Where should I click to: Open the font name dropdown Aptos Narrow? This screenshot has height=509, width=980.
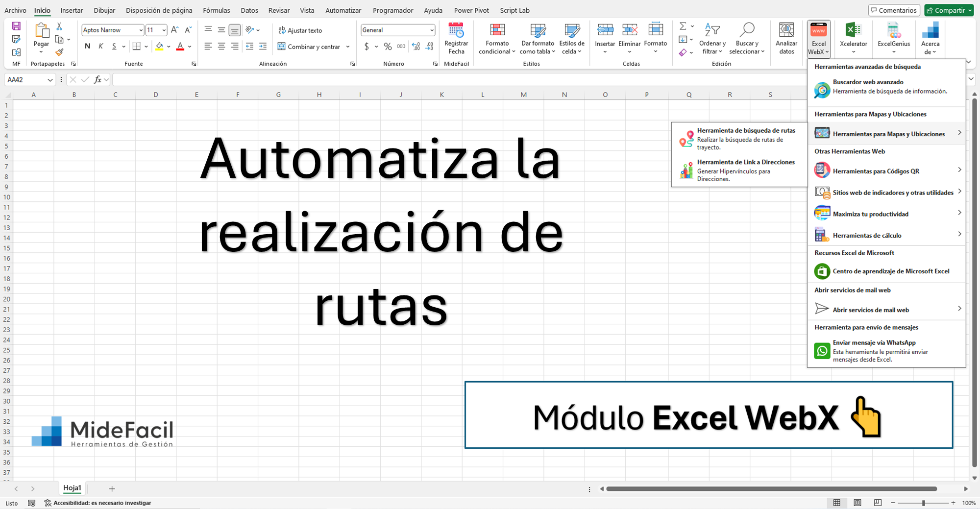(x=141, y=30)
